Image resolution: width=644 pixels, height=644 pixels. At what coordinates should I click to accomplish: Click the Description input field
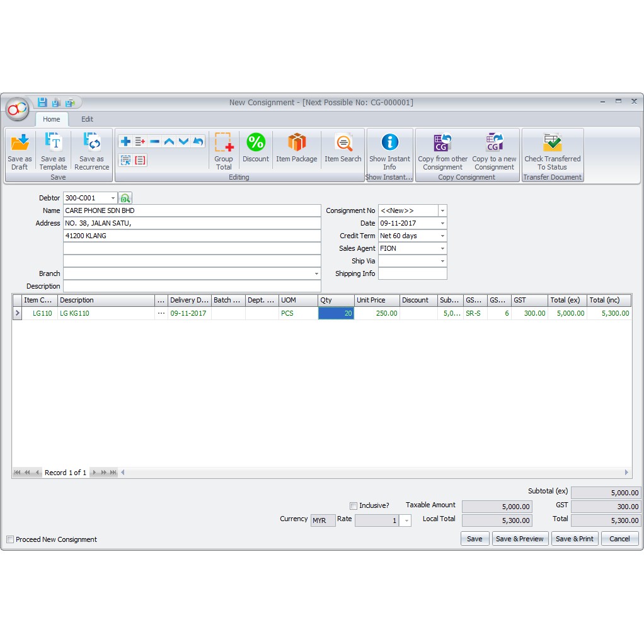point(192,286)
